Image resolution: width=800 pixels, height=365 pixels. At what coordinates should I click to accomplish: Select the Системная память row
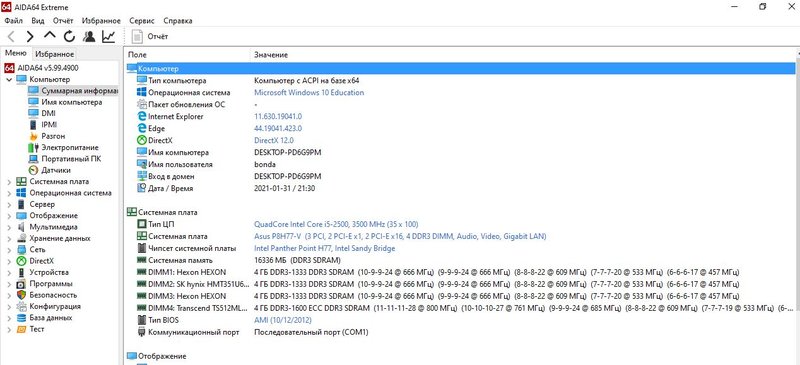click(x=460, y=260)
